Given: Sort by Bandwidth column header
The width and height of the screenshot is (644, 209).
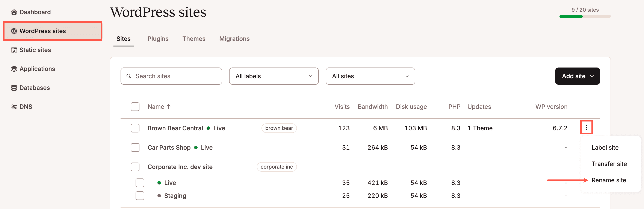Looking at the screenshot, I should pos(372,106).
